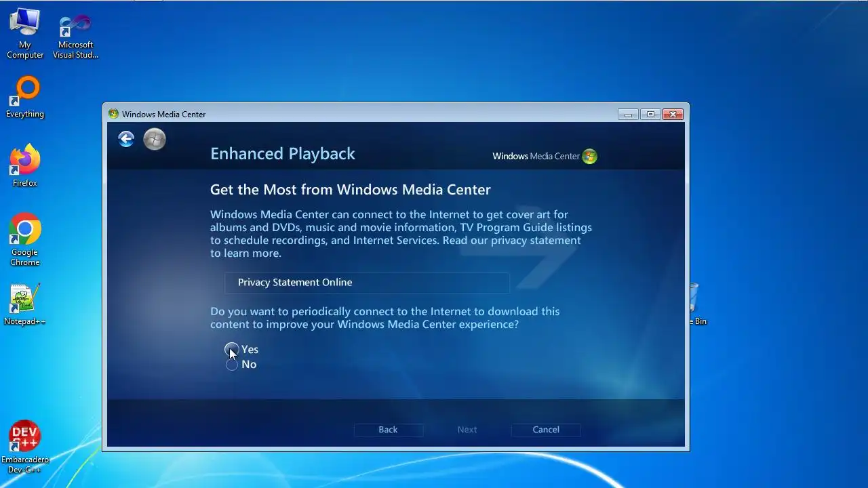Maximize the Windows Media Center window
Screen dimensions: 868x488
click(650, 114)
